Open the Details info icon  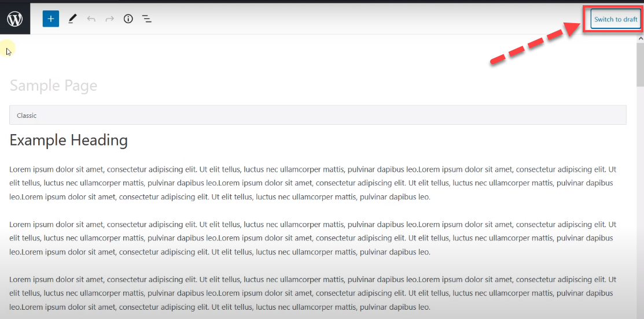(x=128, y=19)
